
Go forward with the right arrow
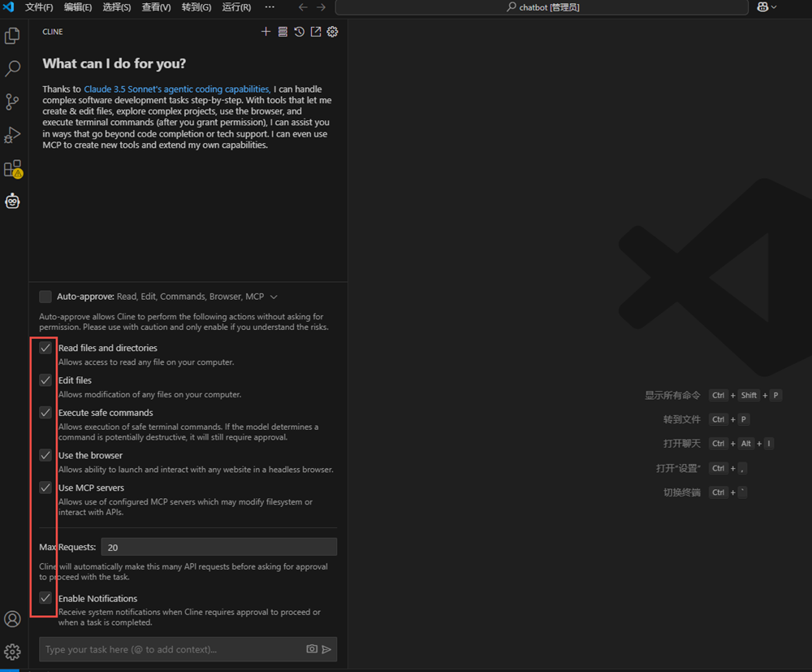tap(321, 7)
